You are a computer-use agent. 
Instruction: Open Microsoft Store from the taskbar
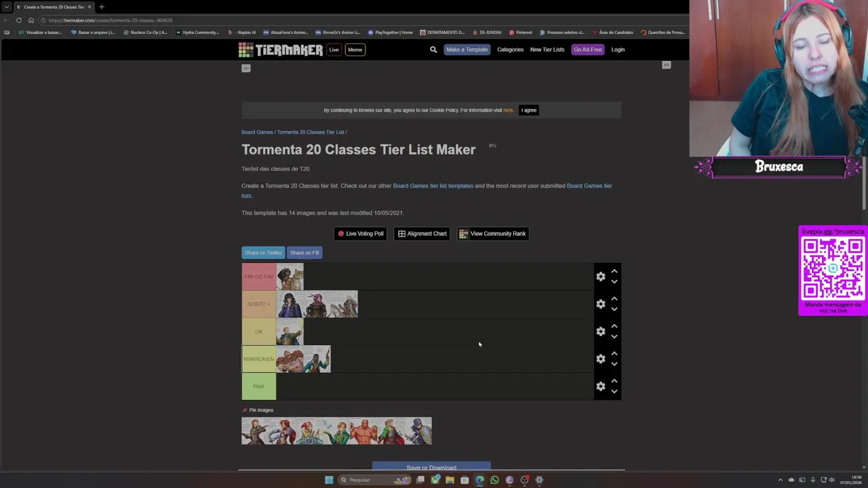(x=465, y=480)
